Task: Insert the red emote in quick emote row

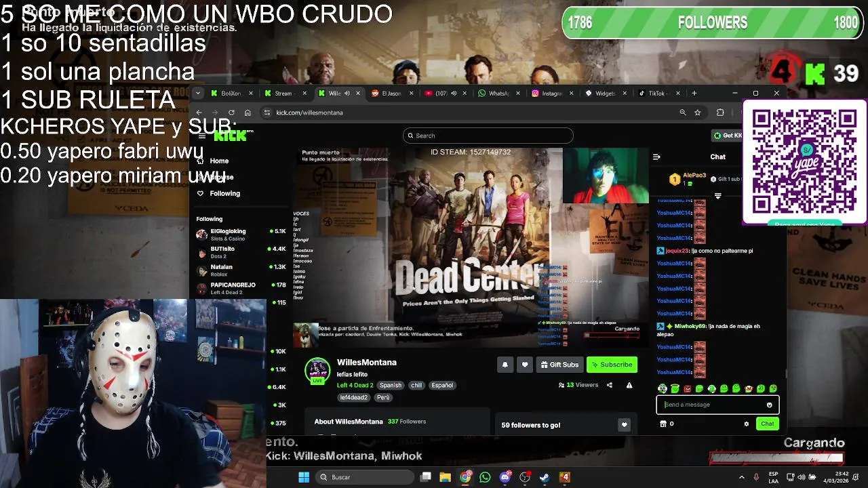Action: [x=688, y=388]
